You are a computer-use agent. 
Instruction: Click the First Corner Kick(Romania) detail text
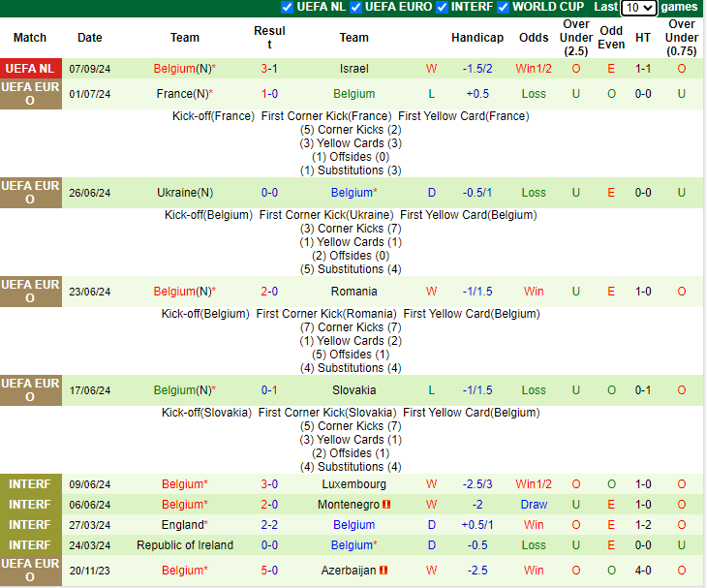(326, 314)
